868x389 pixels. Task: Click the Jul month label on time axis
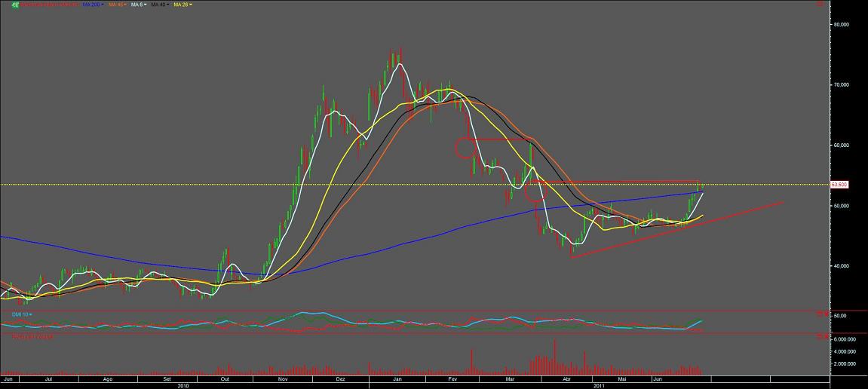coord(48,380)
